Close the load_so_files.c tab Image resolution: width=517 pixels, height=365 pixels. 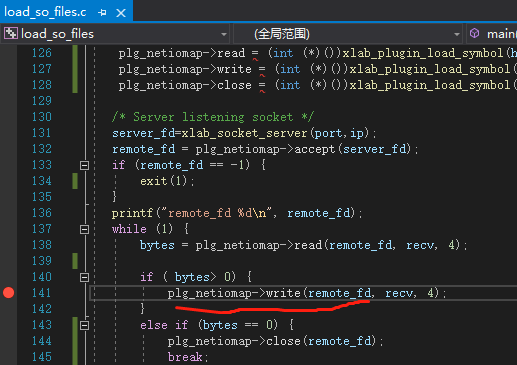click(121, 13)
